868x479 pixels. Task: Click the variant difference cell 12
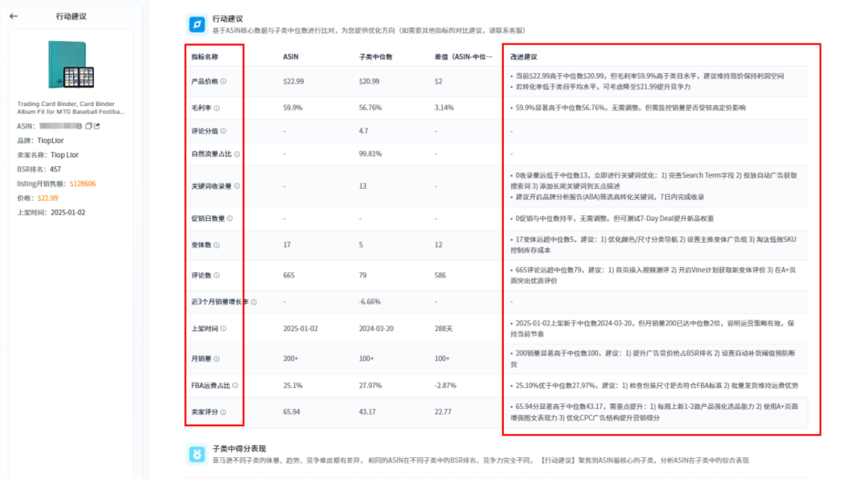coord(439,245)
